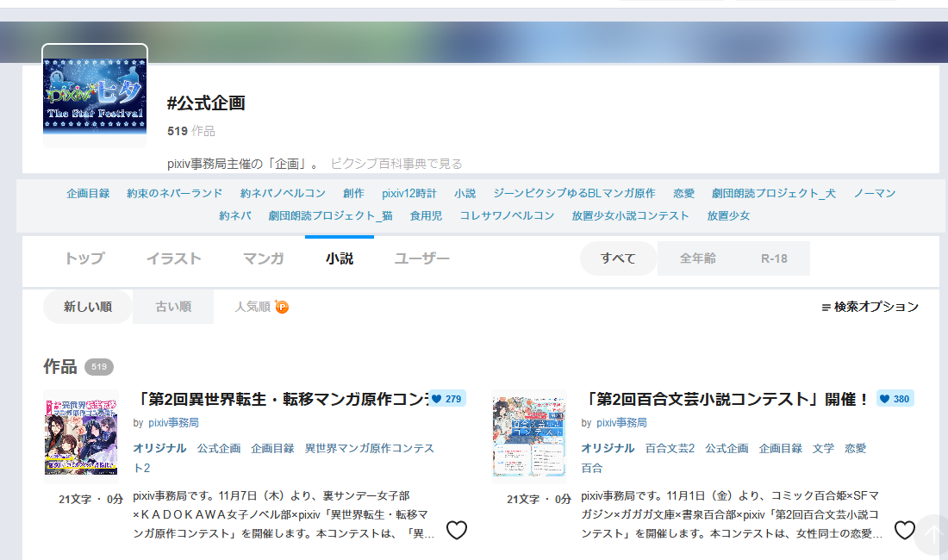Open 「第2回百合文芸小説コンテスト」開催！ title
948x560 pixels.
click(x=727, y=399)
